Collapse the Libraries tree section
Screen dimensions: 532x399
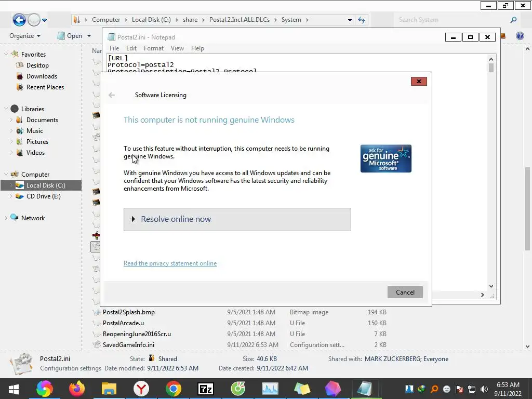(x=6, y=109)
